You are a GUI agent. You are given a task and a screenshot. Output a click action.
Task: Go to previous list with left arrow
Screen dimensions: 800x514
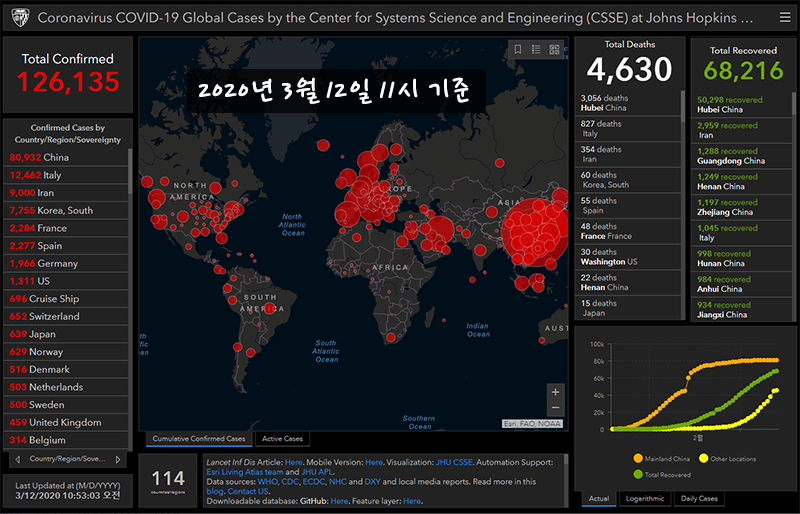[x=18, y=459]
